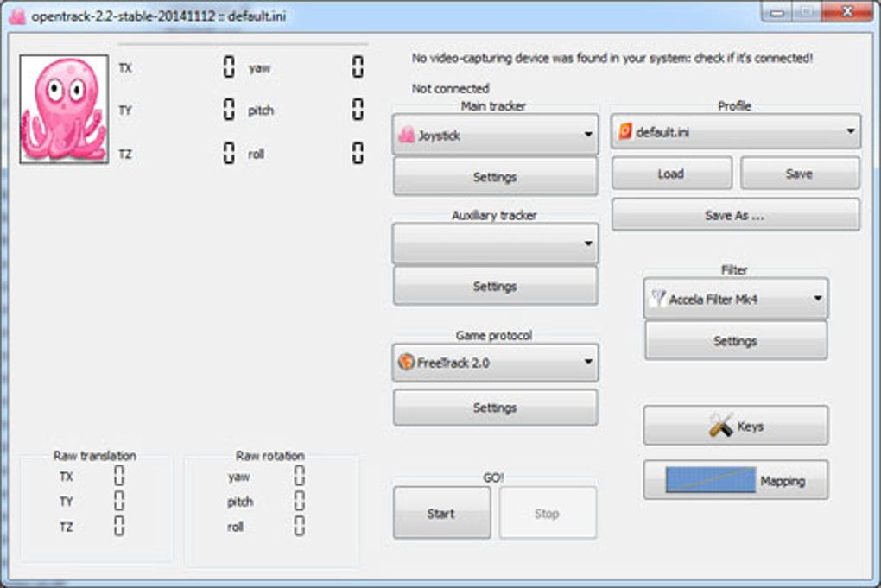Click the Raw translation TZ value

click(x=119, y=526)
